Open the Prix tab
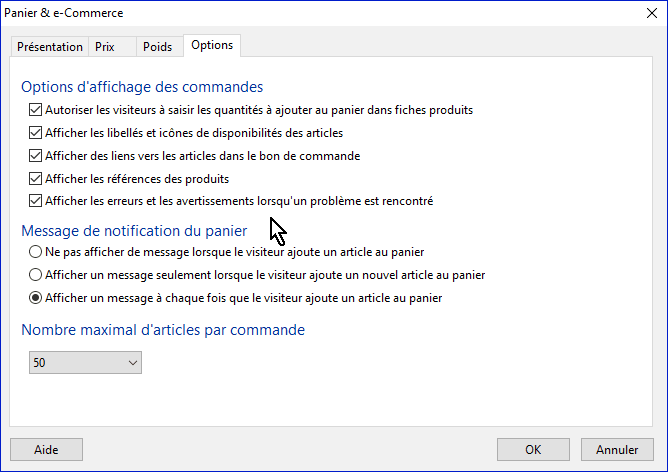Image resolution: width=668 pixels, height=472 pixels. point(105,47)
